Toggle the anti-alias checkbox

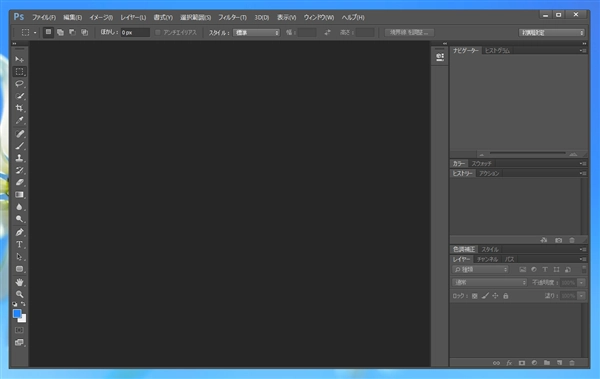(x=158, y=33)
